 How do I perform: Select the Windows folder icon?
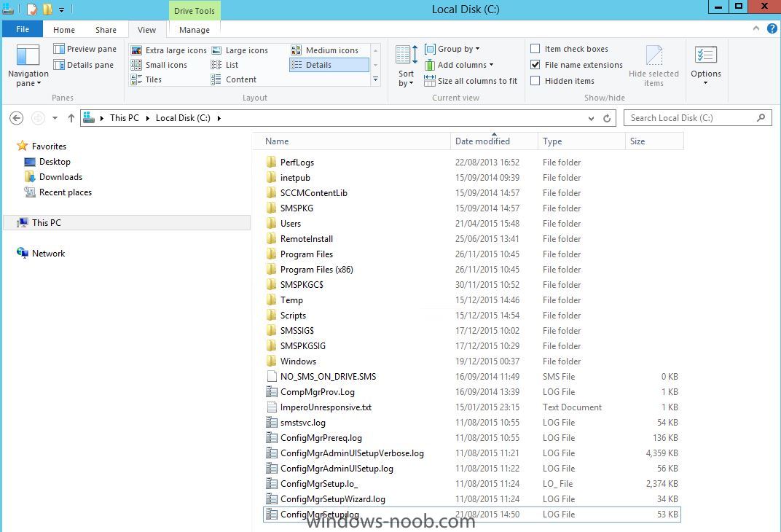click(272, 361)
